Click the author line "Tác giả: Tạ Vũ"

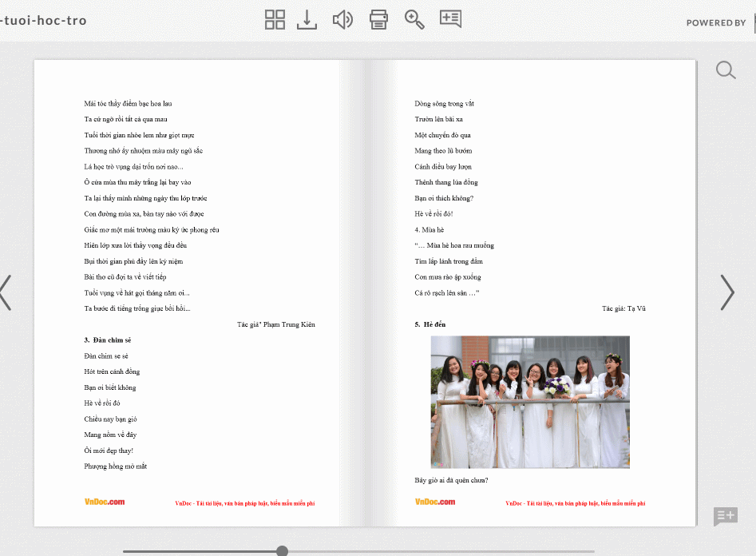click(x=623, y=308)
